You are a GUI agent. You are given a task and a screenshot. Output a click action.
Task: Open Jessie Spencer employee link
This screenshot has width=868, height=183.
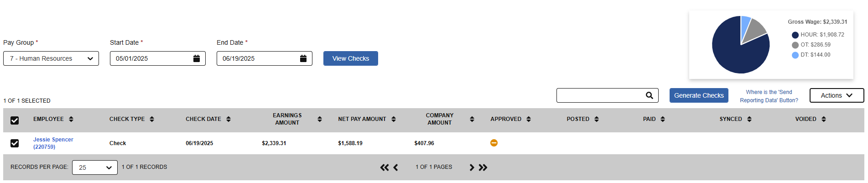(x=53, y=143)
